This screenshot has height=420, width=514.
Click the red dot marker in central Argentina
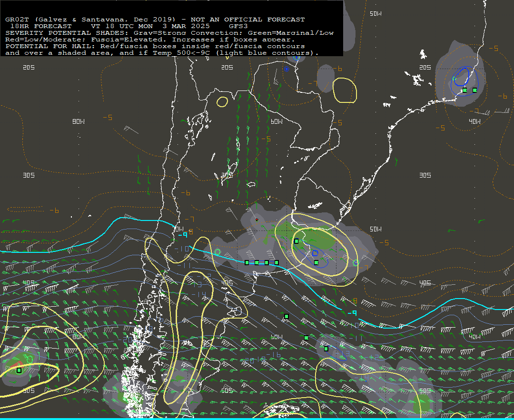click(x=257, y=220)
